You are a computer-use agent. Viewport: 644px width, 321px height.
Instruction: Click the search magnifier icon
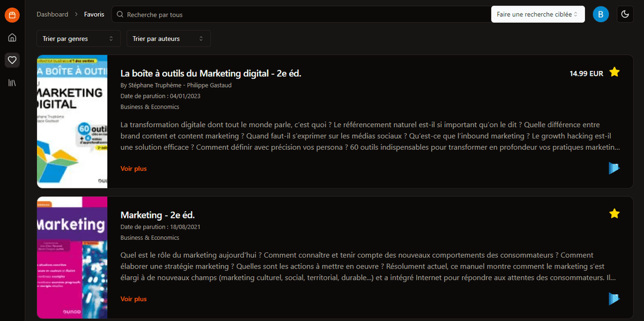[x=120, y=14]
